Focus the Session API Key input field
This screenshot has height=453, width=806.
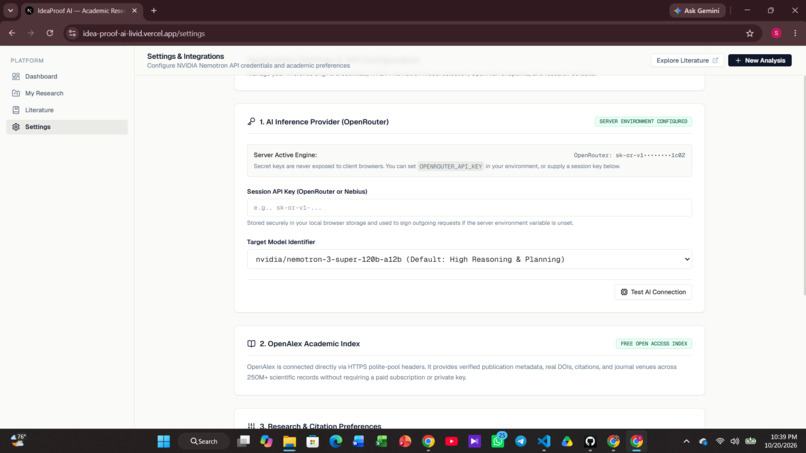tap(469, 208)
